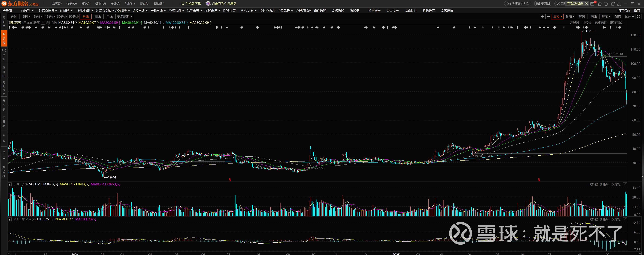Screen dimensions: 644x255
Task: Click the mail inbox icon with notification badge
Action: (x=593, y=4)
